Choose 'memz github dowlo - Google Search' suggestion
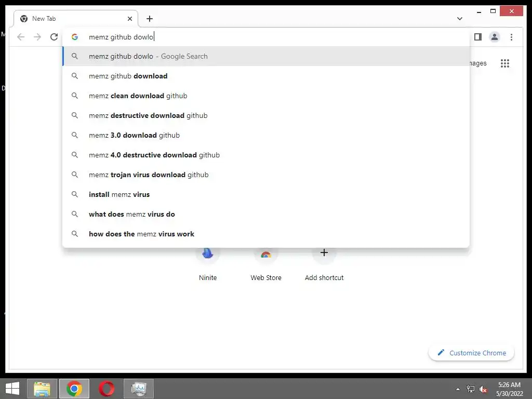The height and width of the screenshot is (399, 532). tap(266, 56)
